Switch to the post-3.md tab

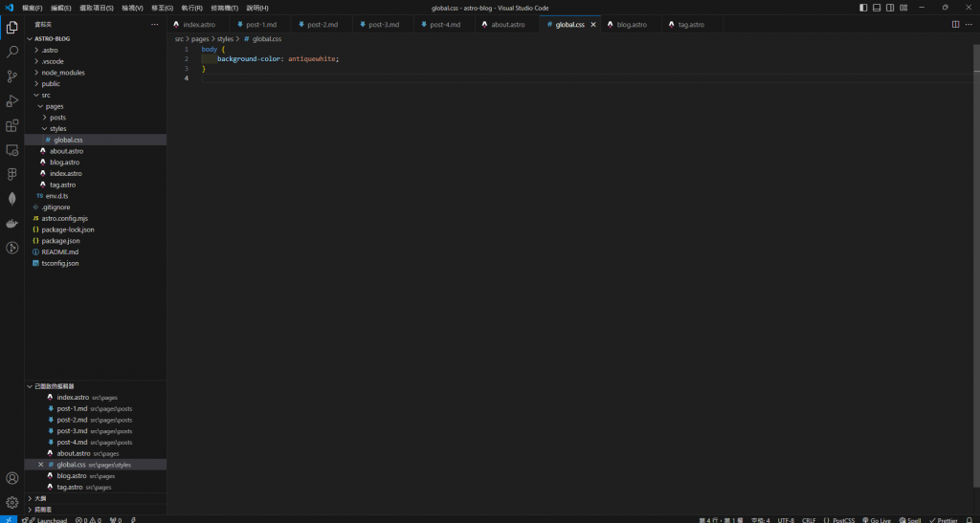tap(383, 24)
